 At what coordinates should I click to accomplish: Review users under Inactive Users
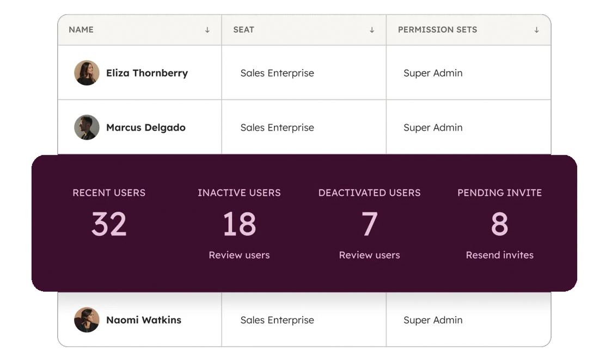point(239,255)
